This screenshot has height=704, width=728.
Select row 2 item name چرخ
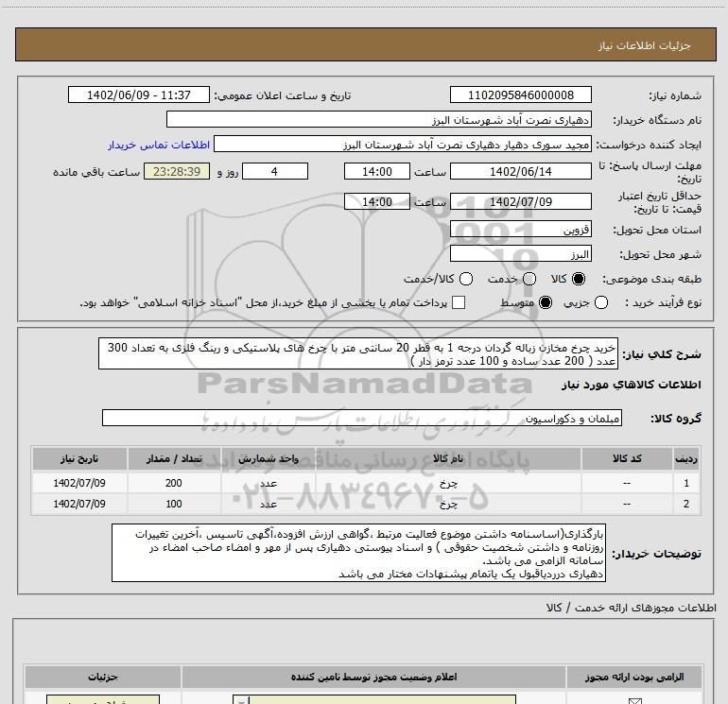(x=448, y=504)
